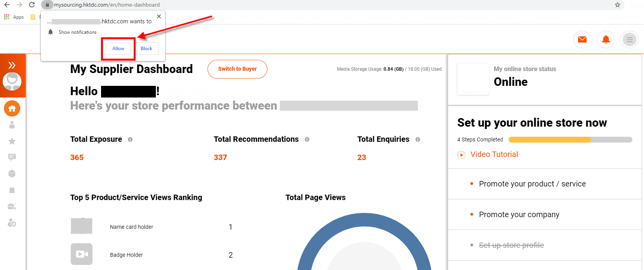Select Promote your product / service step
The image size is (644, 270).
tap(532, 184)
